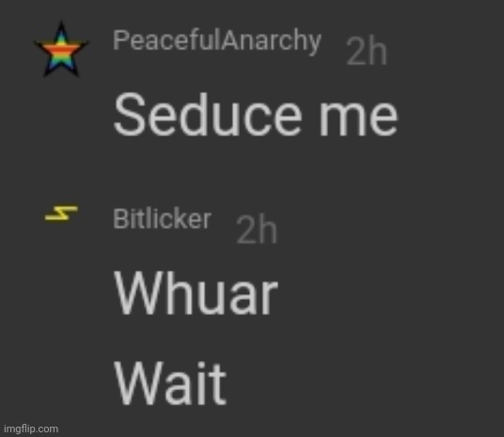The width and height of the screenshot is (504, 437).
Task: Click the 2h timestamp beside PeacefulAnarchy
Action: coord(367,51)
